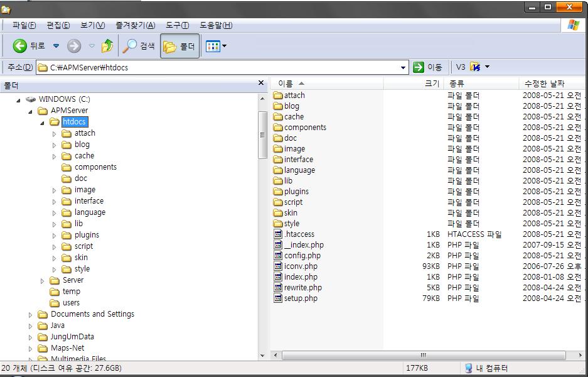Open the View (보기) menu
Viewport: 588px width, 377px height.
93,25
